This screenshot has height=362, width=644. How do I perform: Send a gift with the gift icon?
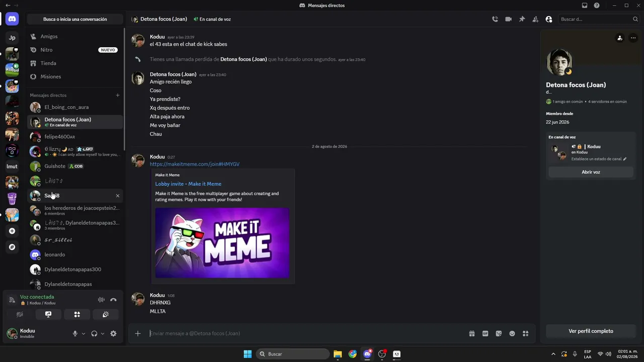(x=472, y=333)
